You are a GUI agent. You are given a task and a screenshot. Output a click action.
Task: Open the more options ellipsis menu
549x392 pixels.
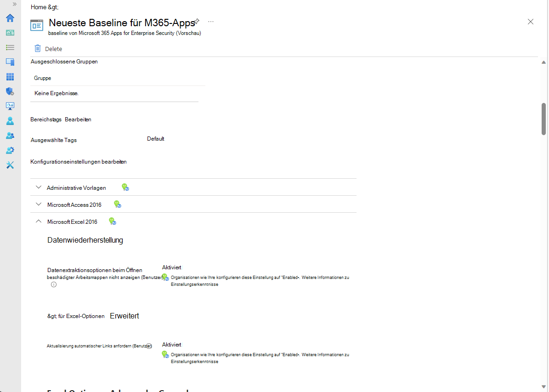(211, 22)
